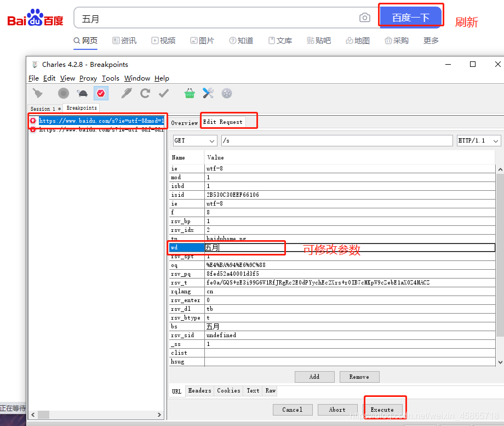Switch to the Session 1 tab
The image size is (504, 426).
[45, 109]
